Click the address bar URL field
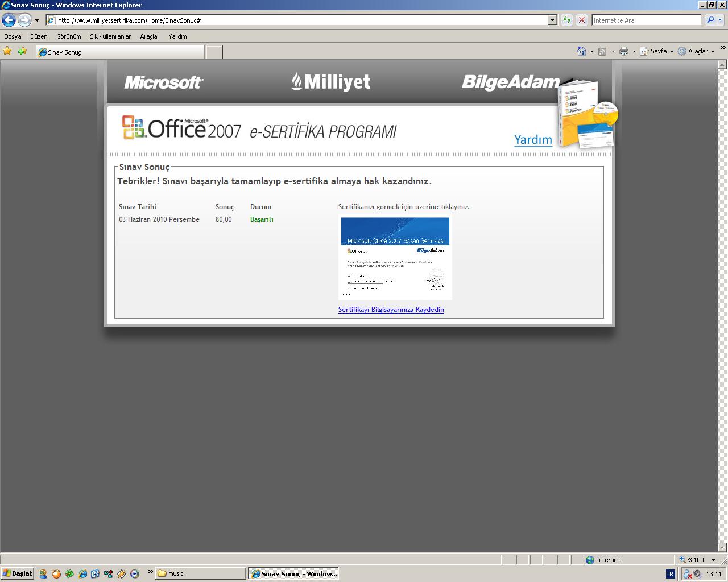Image resolution: width=728 pixels, height=582 pixels. coord(297,20)
